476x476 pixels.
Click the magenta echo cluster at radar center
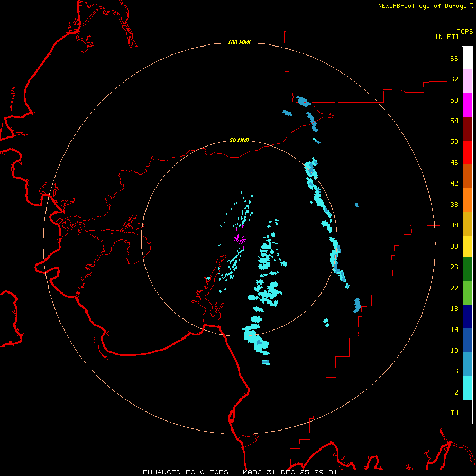point(240,239)
